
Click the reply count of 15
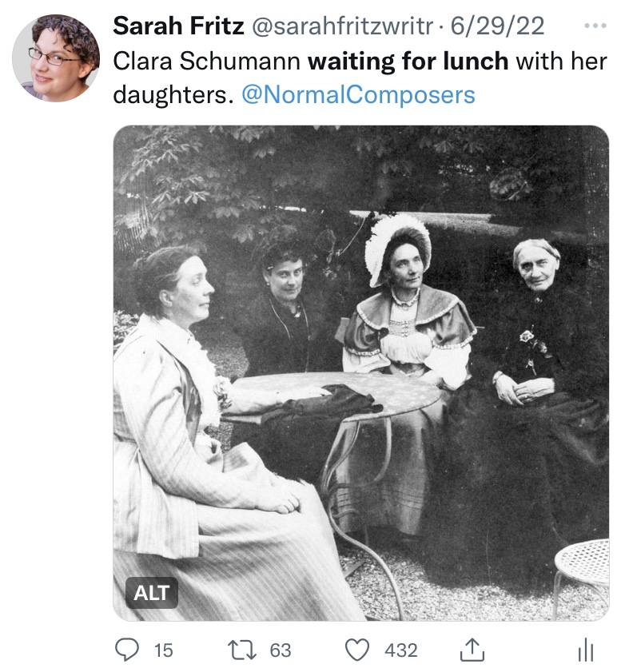point(163,650)
